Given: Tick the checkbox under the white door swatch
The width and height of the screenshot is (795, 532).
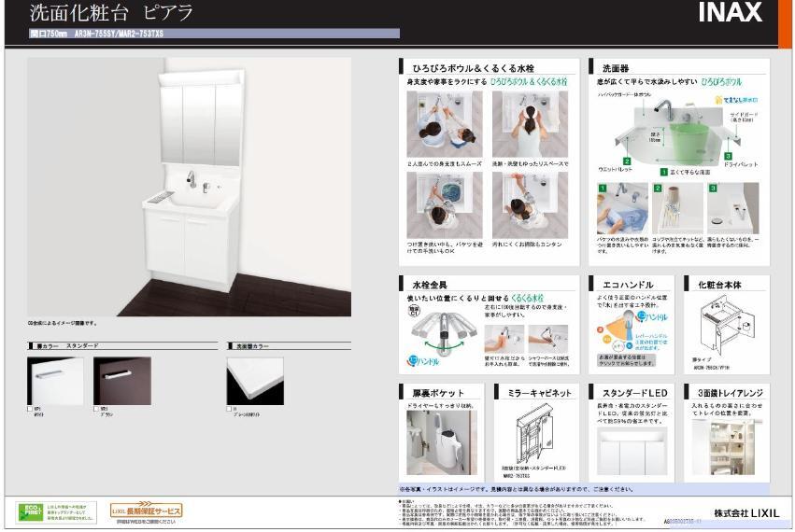Looking at the screenshot, I should 30,409.
